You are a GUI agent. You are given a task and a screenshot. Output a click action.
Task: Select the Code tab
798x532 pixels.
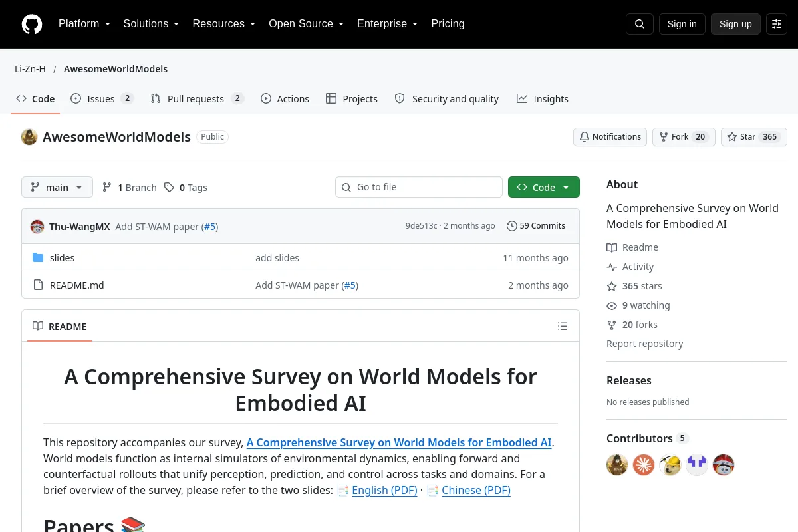pos(35,99)
